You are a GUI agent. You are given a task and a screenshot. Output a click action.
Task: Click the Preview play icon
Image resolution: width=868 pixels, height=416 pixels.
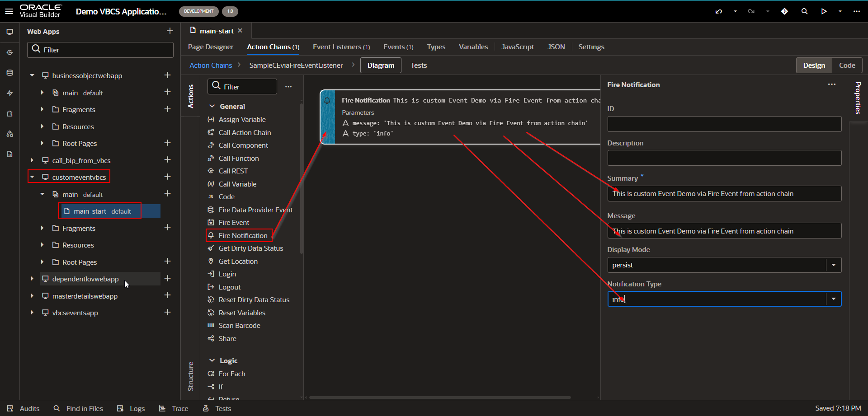coord(824,11)
